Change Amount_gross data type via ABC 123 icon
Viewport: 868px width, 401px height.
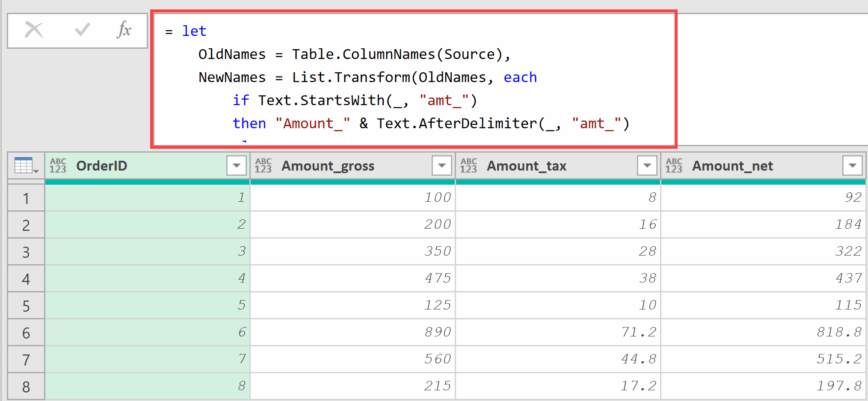tap(263, 166)
